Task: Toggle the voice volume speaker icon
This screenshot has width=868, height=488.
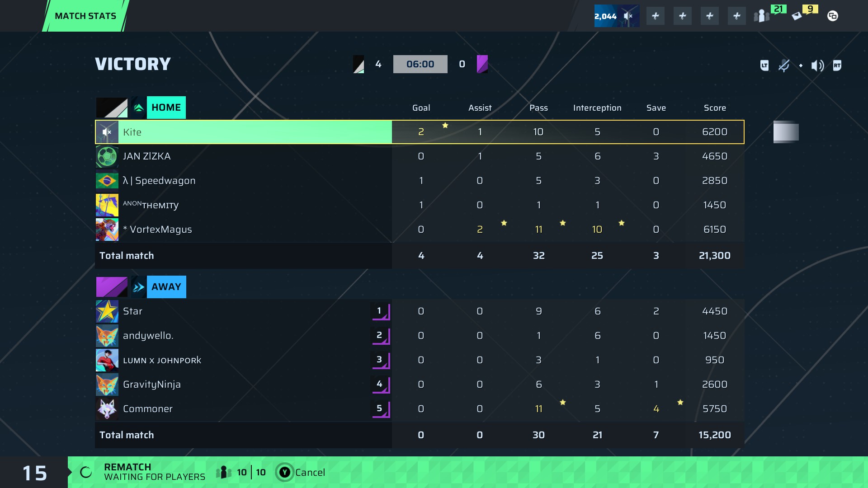Action: [817, 66]
